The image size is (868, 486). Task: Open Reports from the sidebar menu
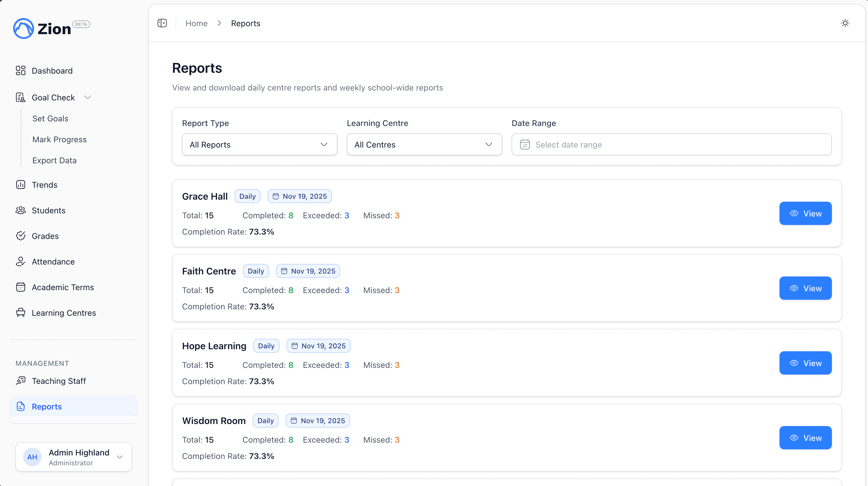click(47, 407)
